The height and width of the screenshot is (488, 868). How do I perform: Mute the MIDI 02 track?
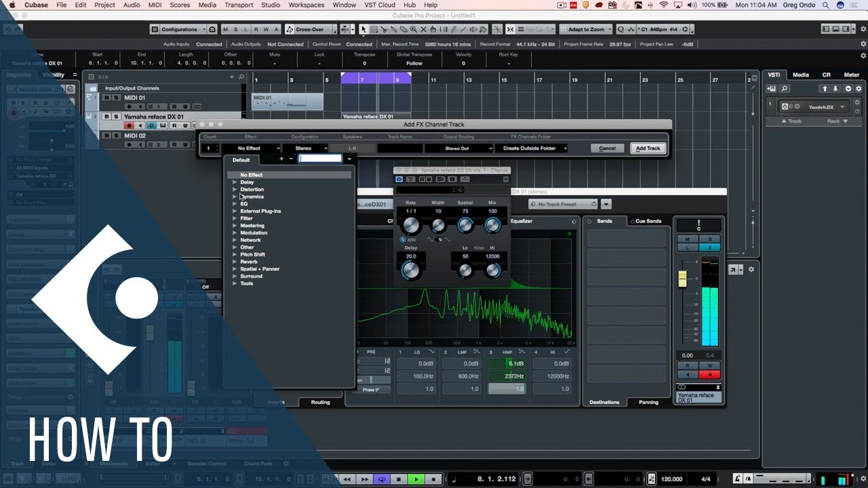[x=106, y=136]
